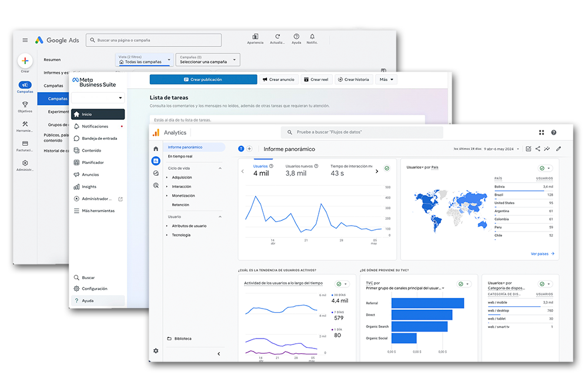Viewport: 588px width, 382px height.
Task: Select Informe panorámico in Analytics
Action: [x=194, y=147]
